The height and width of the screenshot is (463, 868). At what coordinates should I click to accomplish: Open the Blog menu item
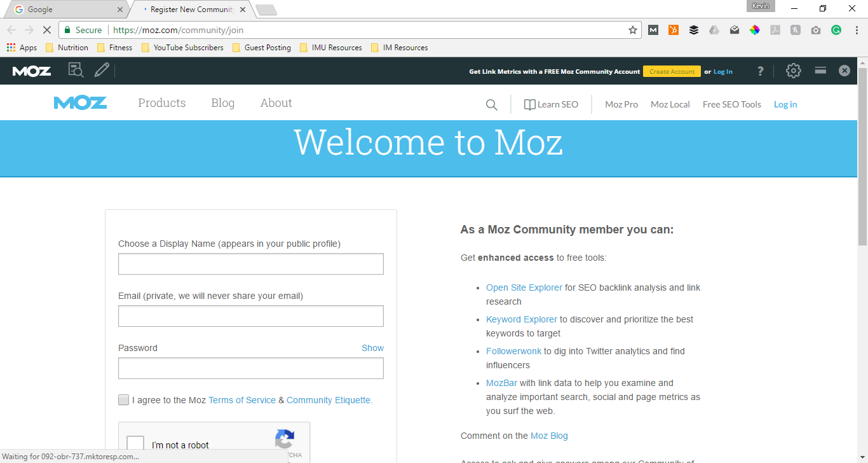click(223, 103)
